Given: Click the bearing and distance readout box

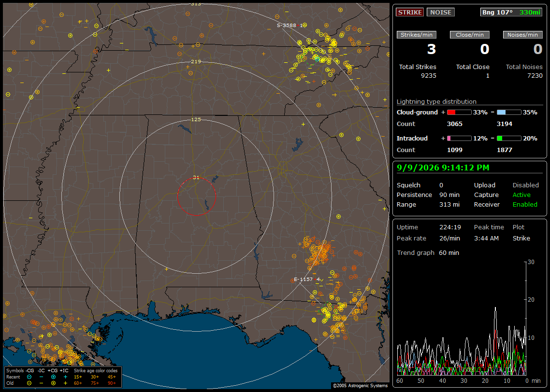Looking at the screenshot, I should pyautogui.click(x=511, y=12).
